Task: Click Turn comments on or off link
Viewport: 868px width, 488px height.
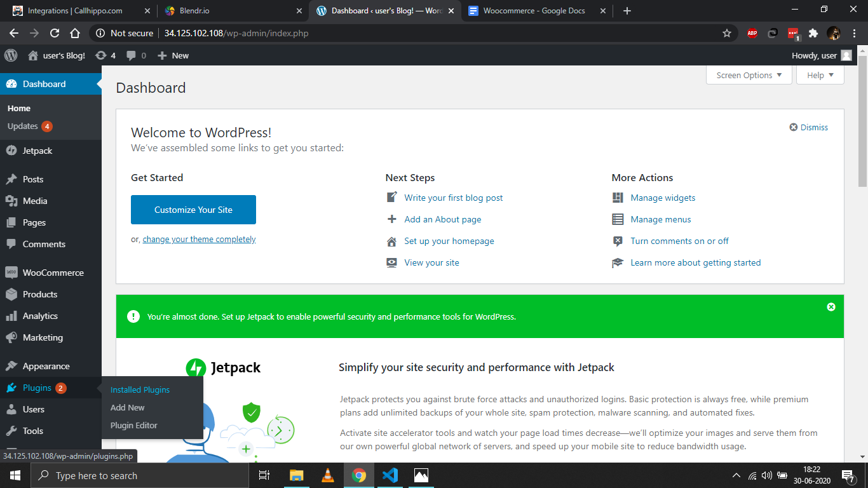Action: (679, 241)
